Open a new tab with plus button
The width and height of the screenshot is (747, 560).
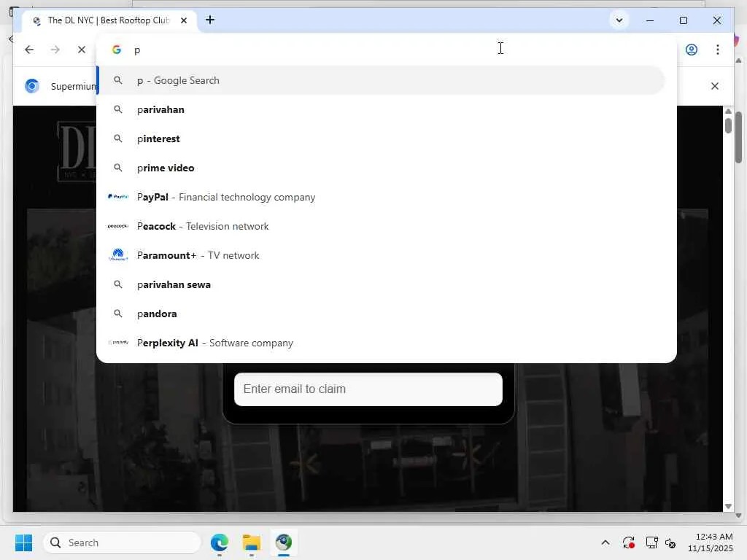[210, 20]
